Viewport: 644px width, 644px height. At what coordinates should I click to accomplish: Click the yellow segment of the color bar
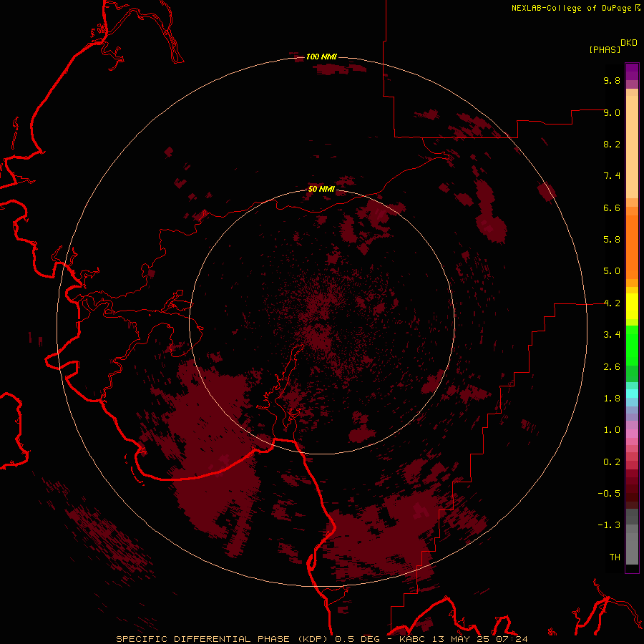(632, 306)
